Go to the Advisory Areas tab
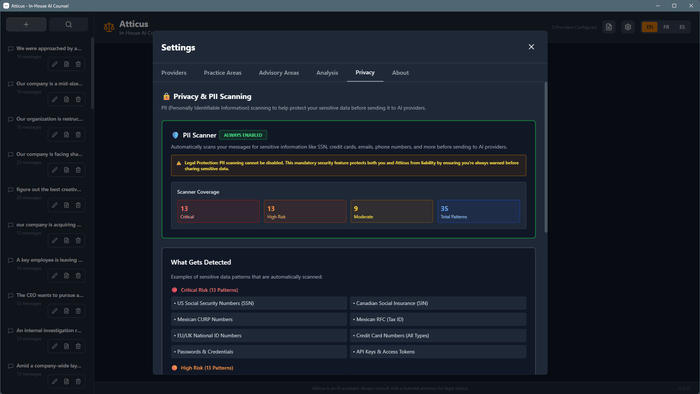700x394 pixels. coord(279,73)
